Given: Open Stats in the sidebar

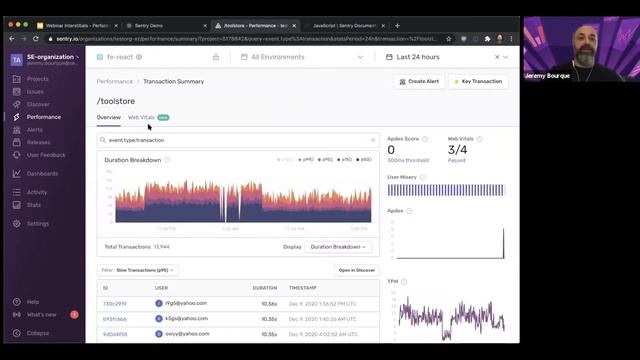Looking at the screenshot, I should coord(33,205).
